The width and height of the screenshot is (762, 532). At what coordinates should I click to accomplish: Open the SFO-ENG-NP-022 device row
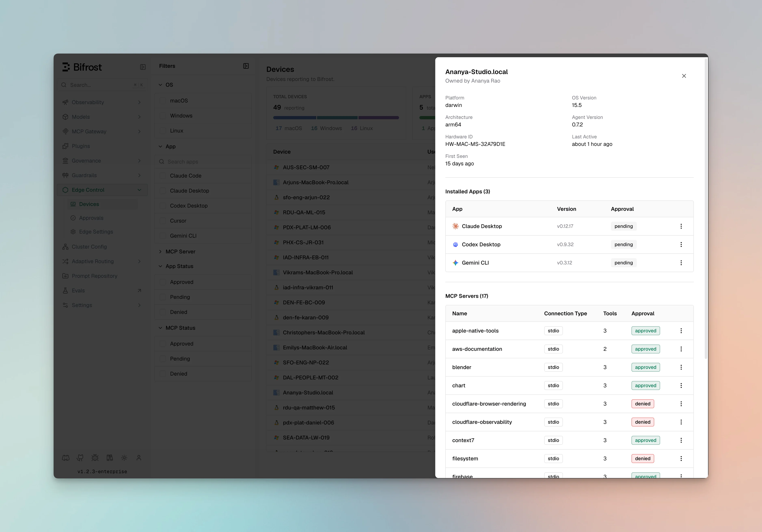(x=351, y=363)
